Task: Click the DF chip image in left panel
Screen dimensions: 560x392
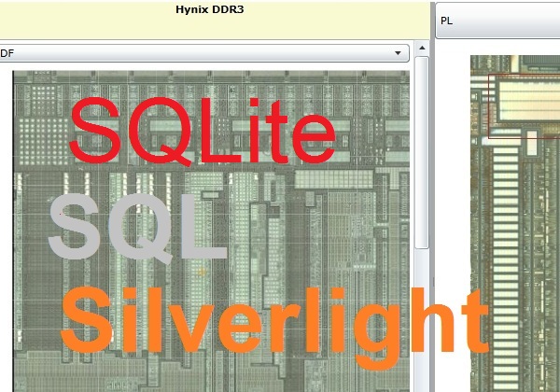Action: 211,231
